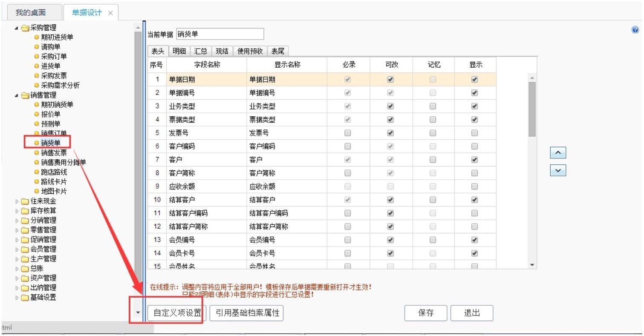Click inside the 当前单据 input field
Image resolution: width=644 pixels, height=336 pixels.
tap(220, 34)
